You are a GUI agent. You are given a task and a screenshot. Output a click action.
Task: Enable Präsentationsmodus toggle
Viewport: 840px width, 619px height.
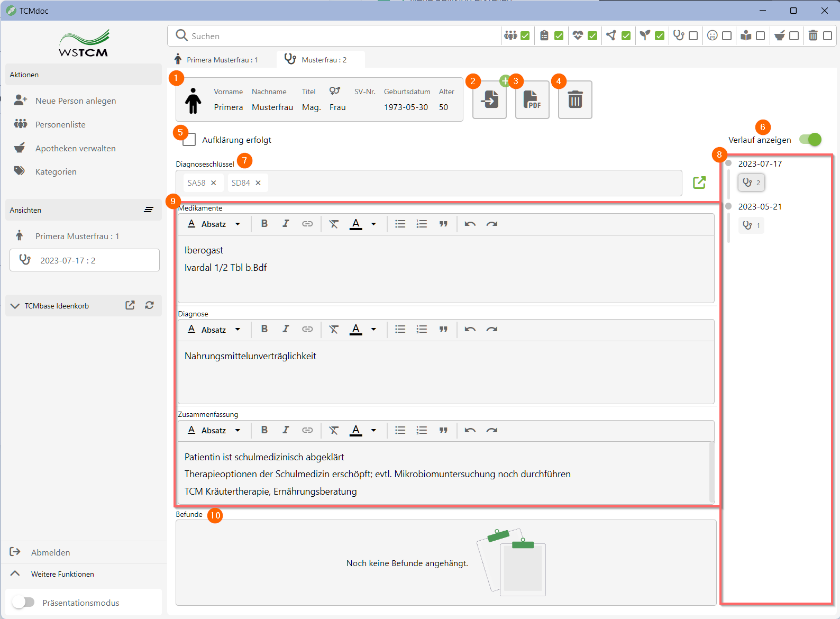[23, 602]
